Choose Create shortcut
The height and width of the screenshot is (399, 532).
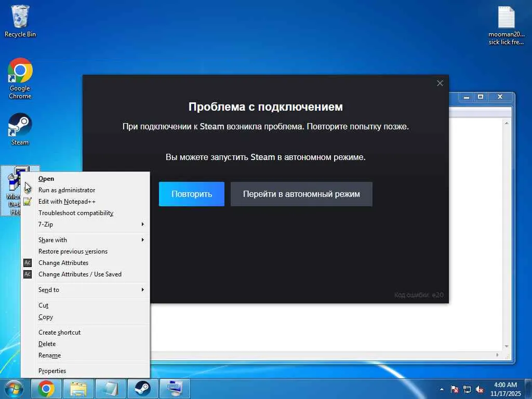pyautogui.click(x=86, y=332)
